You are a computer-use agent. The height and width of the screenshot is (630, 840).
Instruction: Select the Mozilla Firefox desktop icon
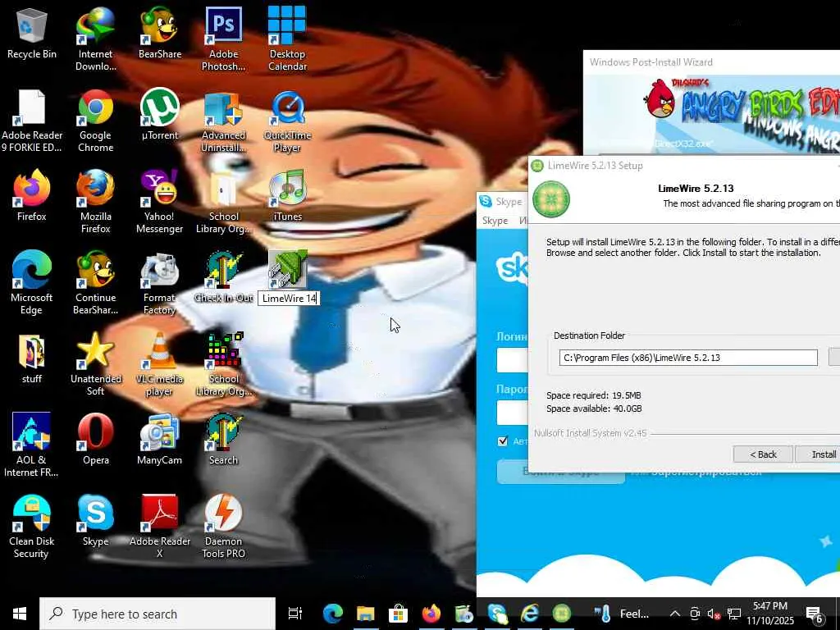coord(95,202)
